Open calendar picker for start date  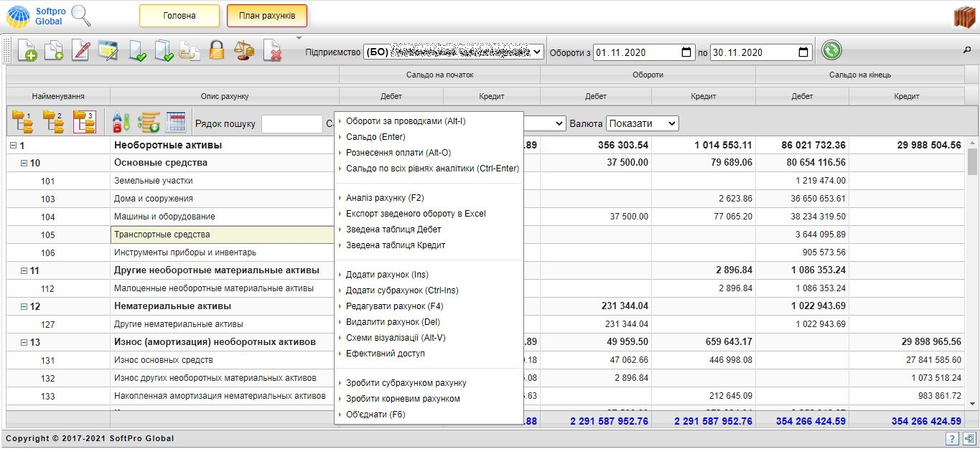686,52
